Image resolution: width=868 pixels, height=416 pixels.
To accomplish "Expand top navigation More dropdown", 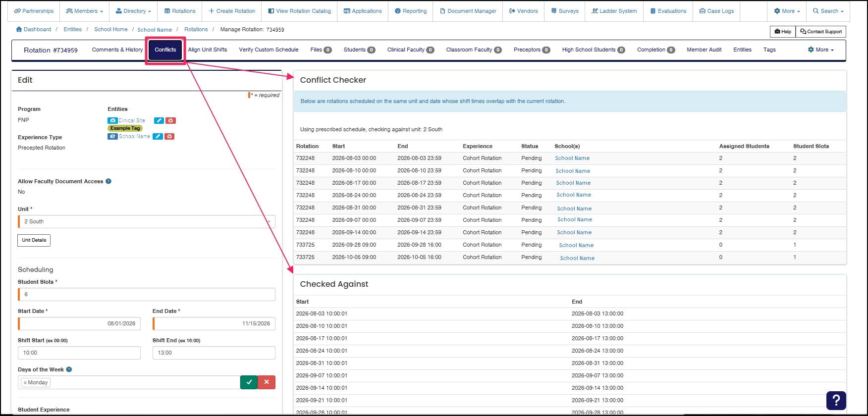I will click(787, 11).
